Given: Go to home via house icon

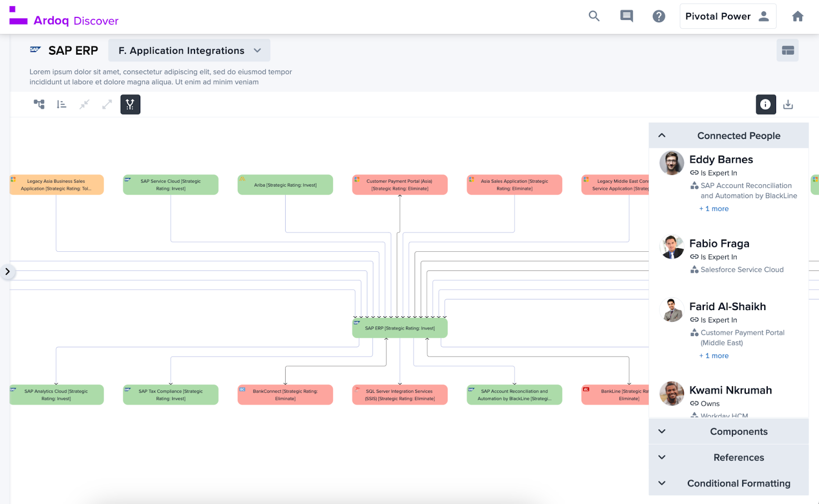Looking at the screenshot, I should pyautogui.click(x=798, y=16).
